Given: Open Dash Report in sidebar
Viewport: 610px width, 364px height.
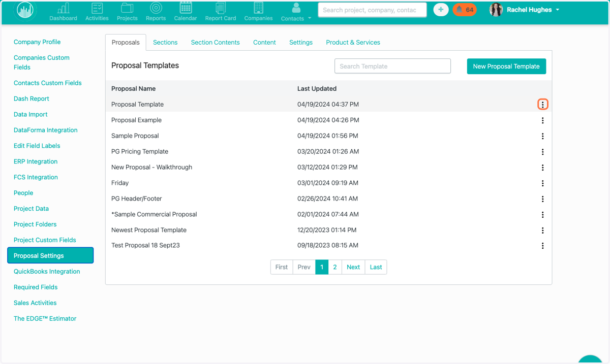Looking at the screenshot, I should point(32,98).
